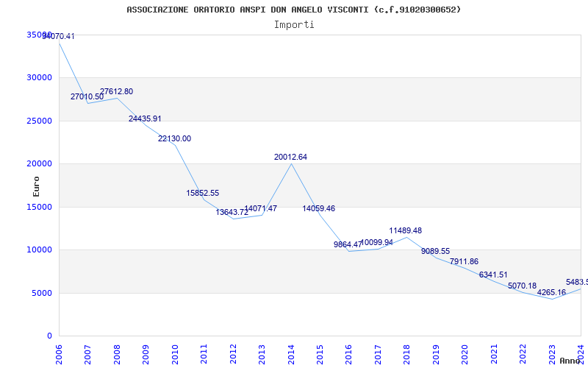The width and height of the screenshot is (588, 368).
Task: Select data label 9864.47
Action: (348, 244)
